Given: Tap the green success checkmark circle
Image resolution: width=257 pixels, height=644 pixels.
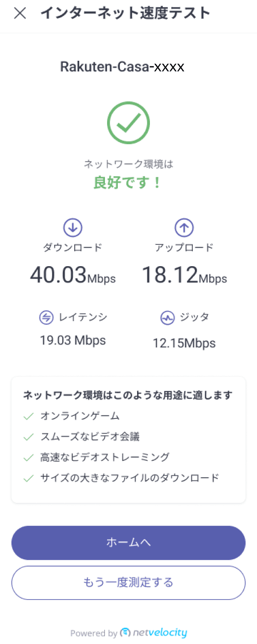Looking at the screenshot, I should 128,123.
